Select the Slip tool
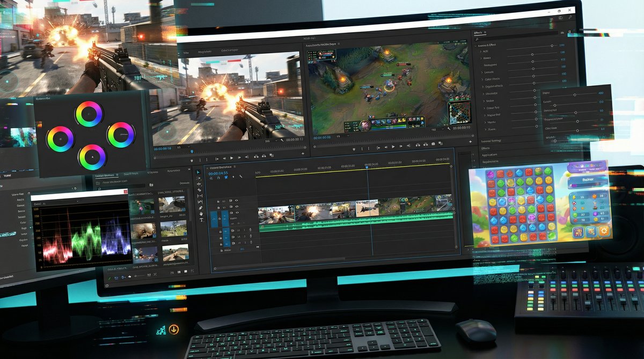 click(x=200, y=196)
